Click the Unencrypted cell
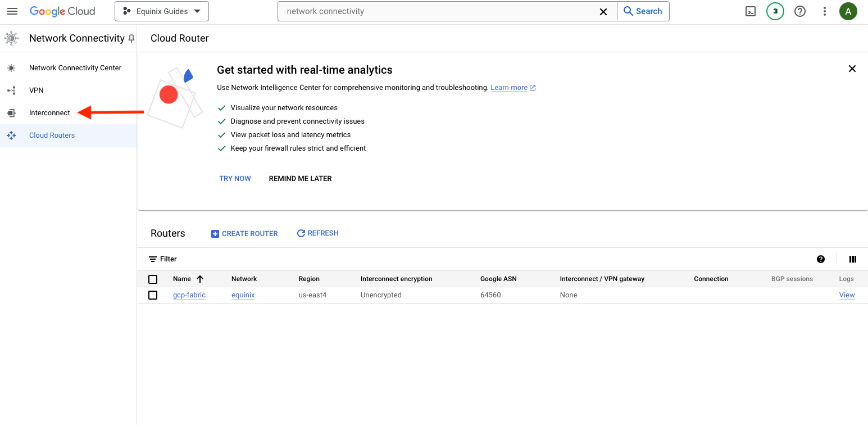The width and height of the screenshot is (868, 425). point(381,295)
